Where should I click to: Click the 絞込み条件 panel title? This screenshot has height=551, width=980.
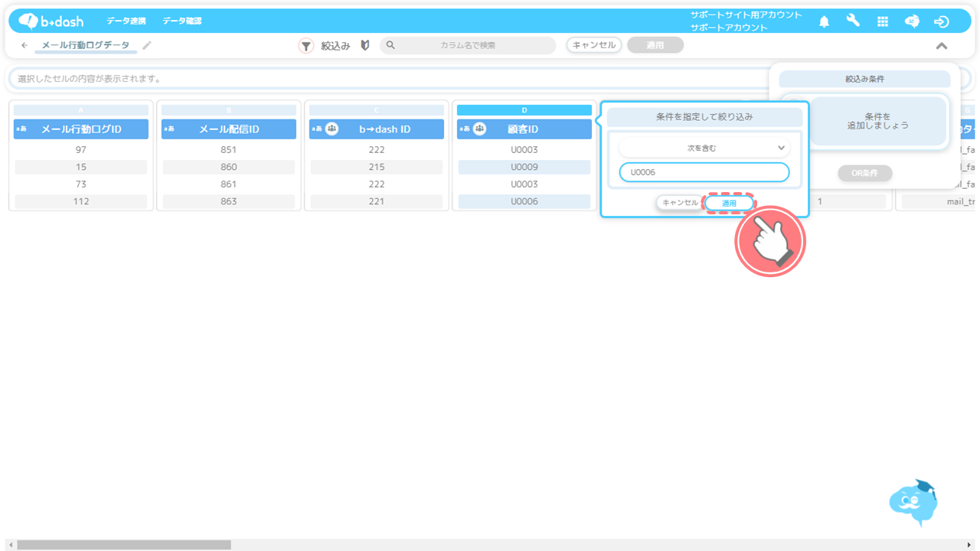tap(865, 79)
